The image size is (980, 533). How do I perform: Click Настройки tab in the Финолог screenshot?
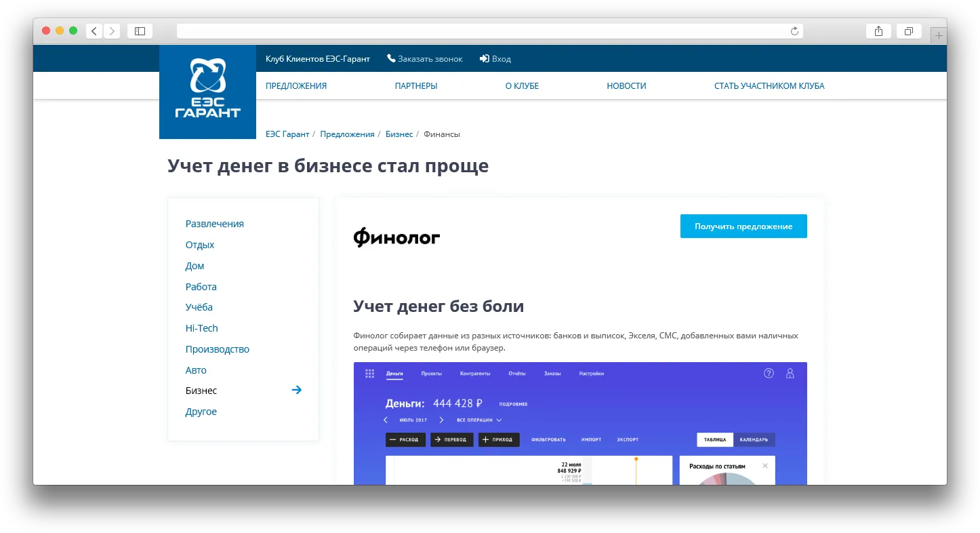(591, 374)
